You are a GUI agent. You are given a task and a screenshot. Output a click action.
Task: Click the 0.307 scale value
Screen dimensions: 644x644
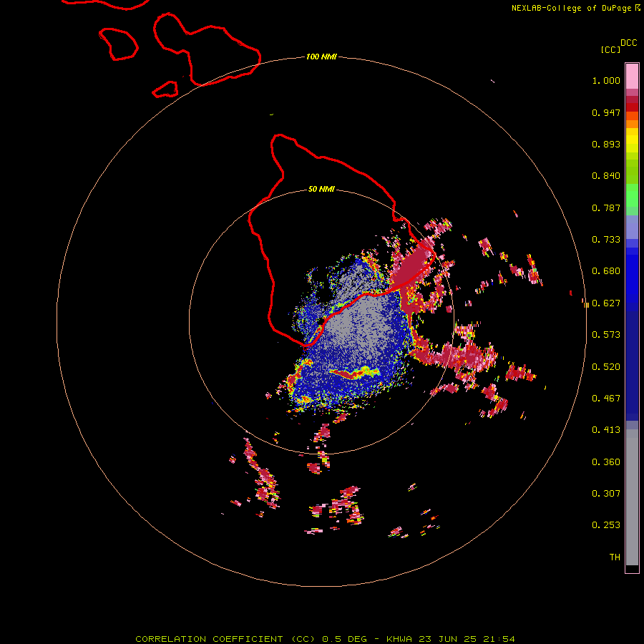606,494
